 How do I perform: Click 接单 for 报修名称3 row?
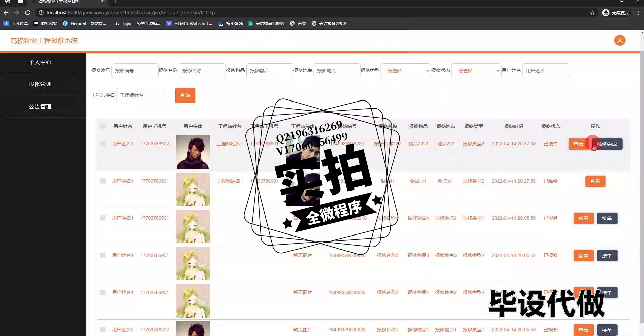607,256
